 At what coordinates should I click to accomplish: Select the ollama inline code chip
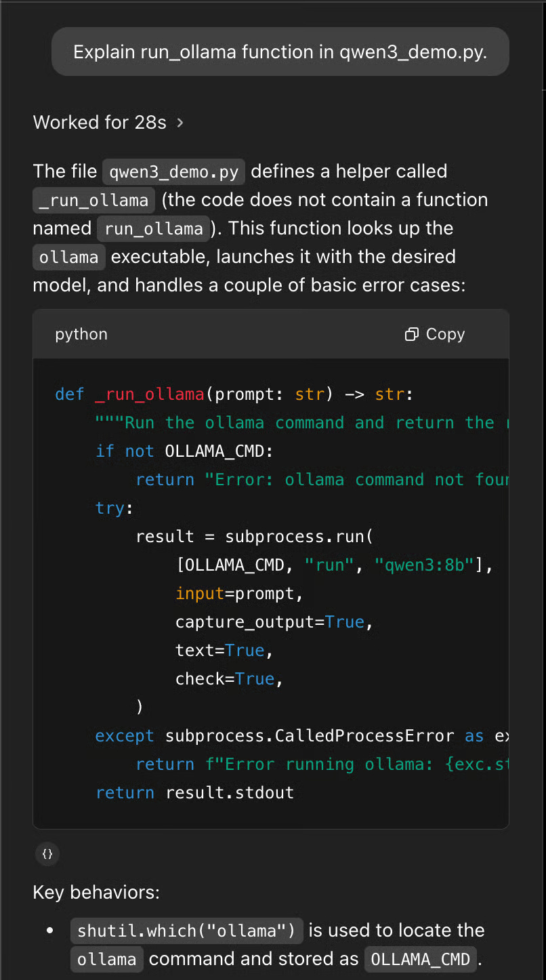point(68,257)
